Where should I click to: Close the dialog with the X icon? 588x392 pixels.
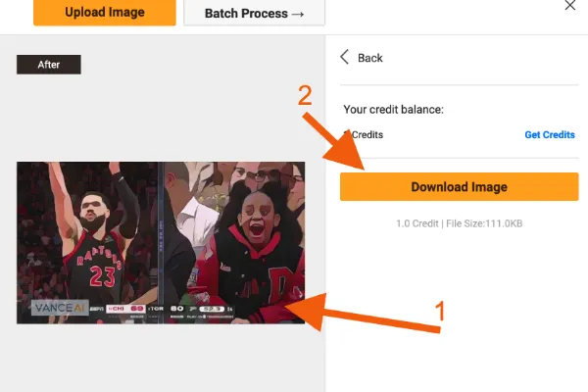pos(570,5)
